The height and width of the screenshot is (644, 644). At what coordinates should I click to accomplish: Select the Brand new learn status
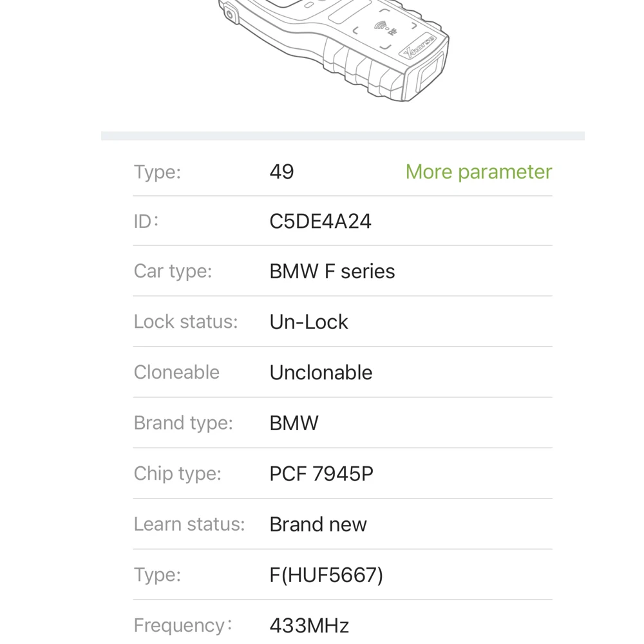(317, 525)
